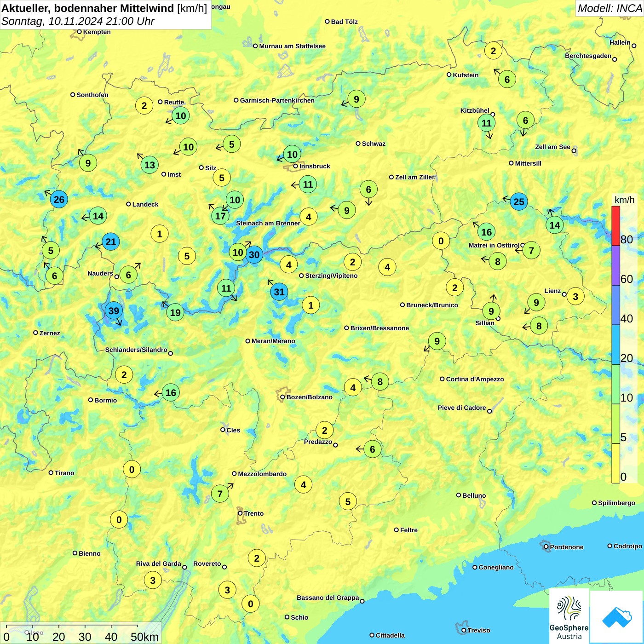Pick the 16 km/h marker above Matrei
This screenshot has height=644, width=644.
point(487,232)
